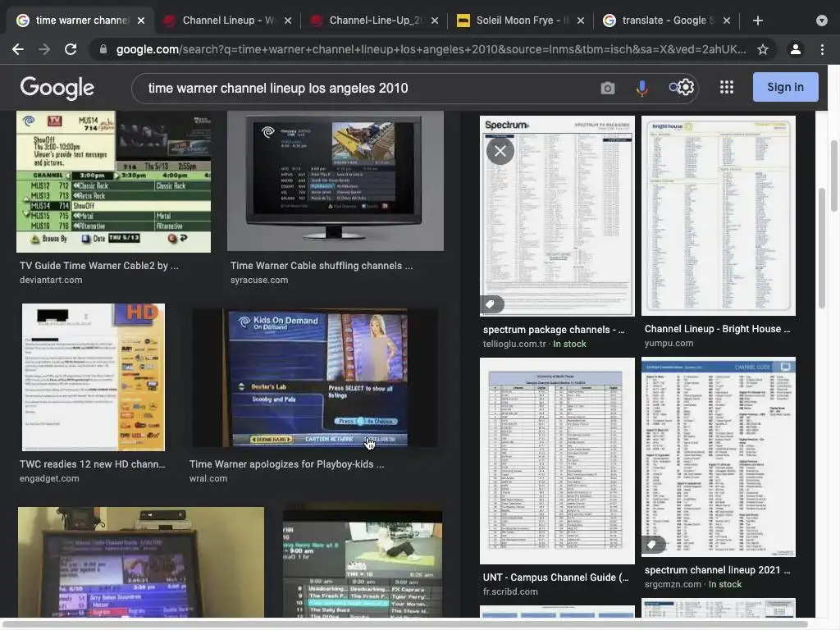
Task: Click the side panel vertical scrollbar
Action: click(822, 249)
